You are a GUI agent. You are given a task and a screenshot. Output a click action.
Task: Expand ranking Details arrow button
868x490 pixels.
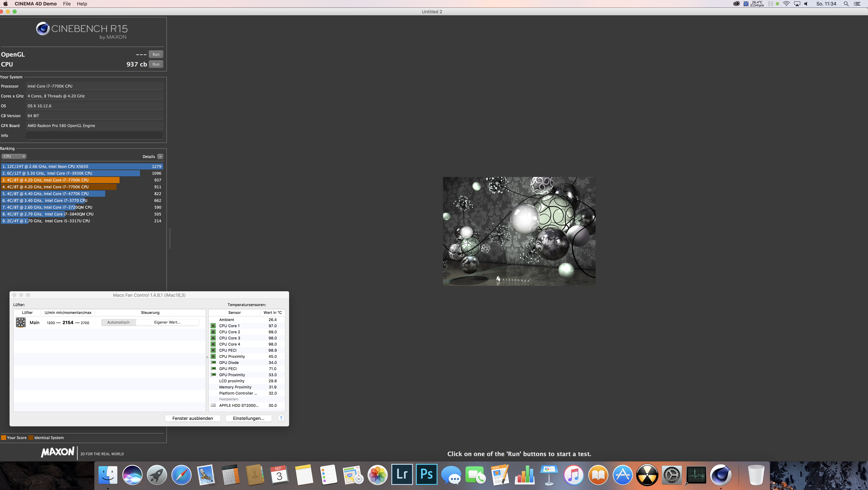tap(160, 157)
